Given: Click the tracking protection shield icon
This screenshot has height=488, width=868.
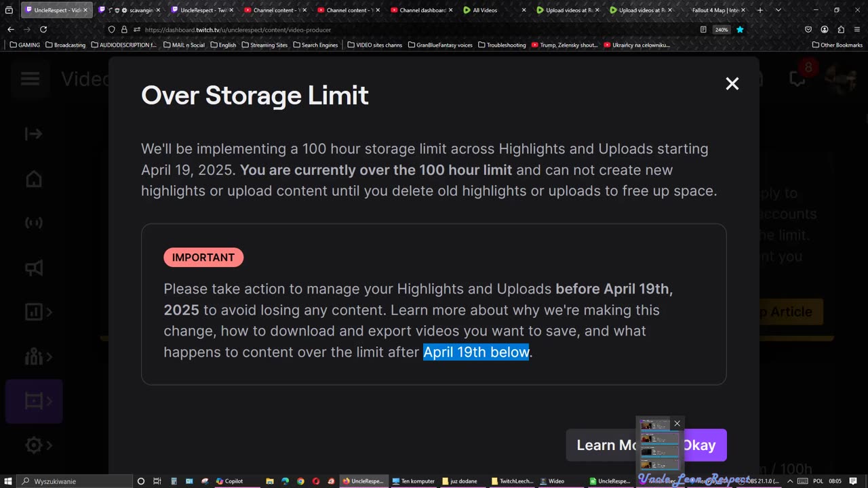Looking at the screenshot, I should pos(112,30).
